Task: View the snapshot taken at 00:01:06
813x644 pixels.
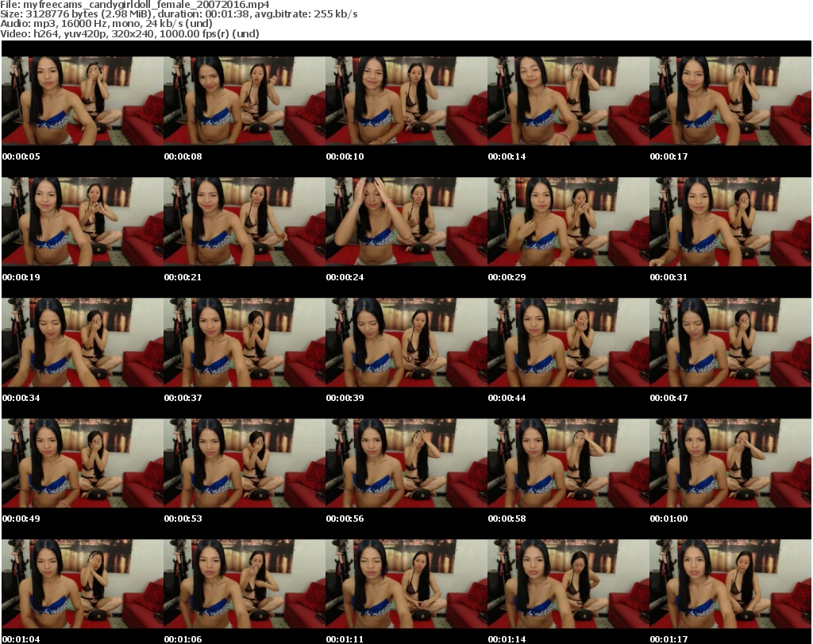Action: [245, 584]
